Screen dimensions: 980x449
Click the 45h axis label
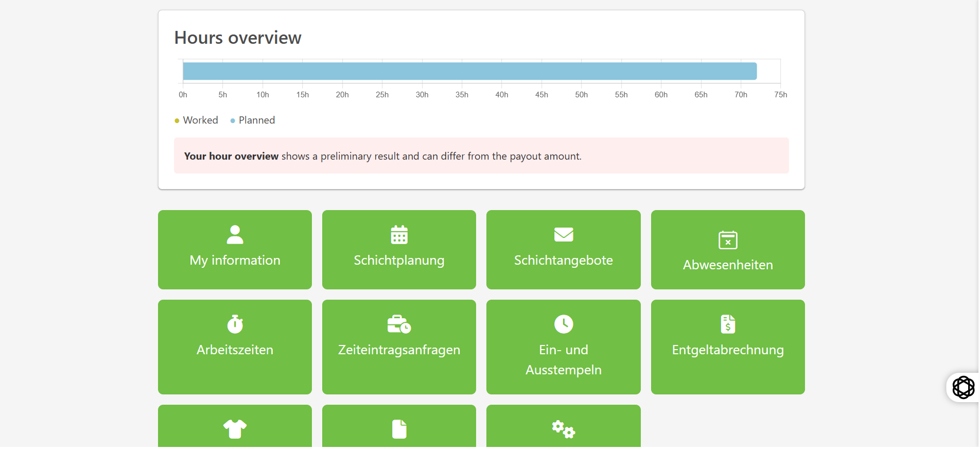(541, 95)
